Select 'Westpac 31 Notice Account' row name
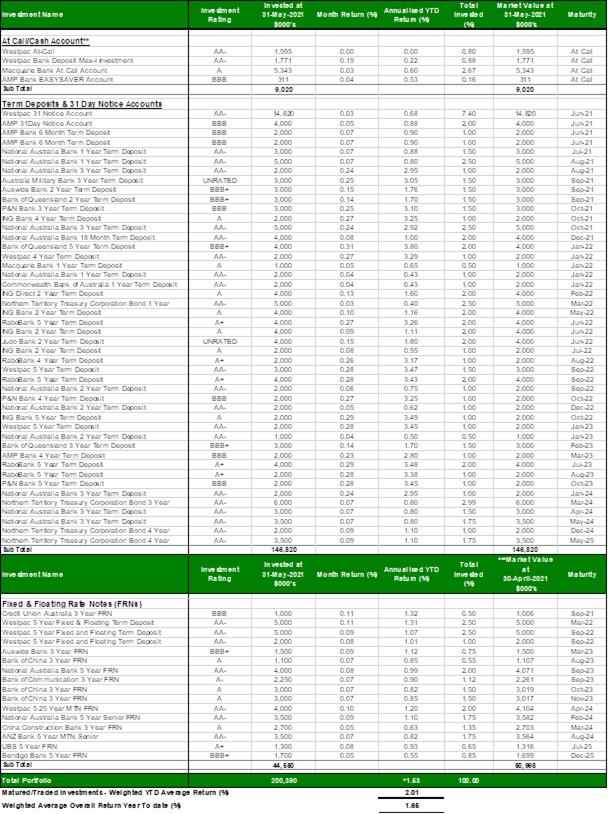The height and width of the screenshot is (814, 608). [x=47, y=114]
